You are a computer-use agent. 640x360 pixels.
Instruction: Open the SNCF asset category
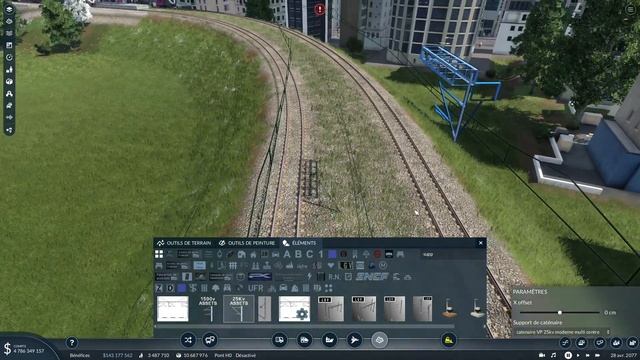pyautogui.click(x=372, y=277)
